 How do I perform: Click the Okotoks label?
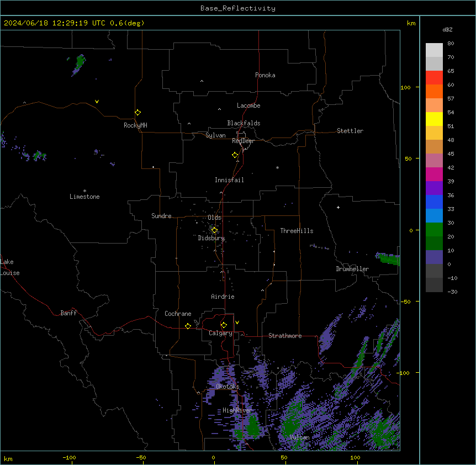tap(228, 387)
